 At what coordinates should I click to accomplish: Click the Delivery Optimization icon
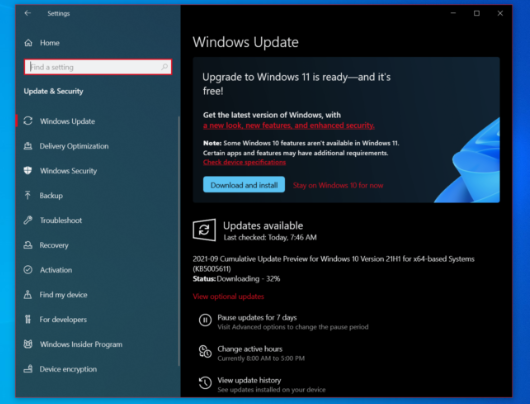[28, 146]
